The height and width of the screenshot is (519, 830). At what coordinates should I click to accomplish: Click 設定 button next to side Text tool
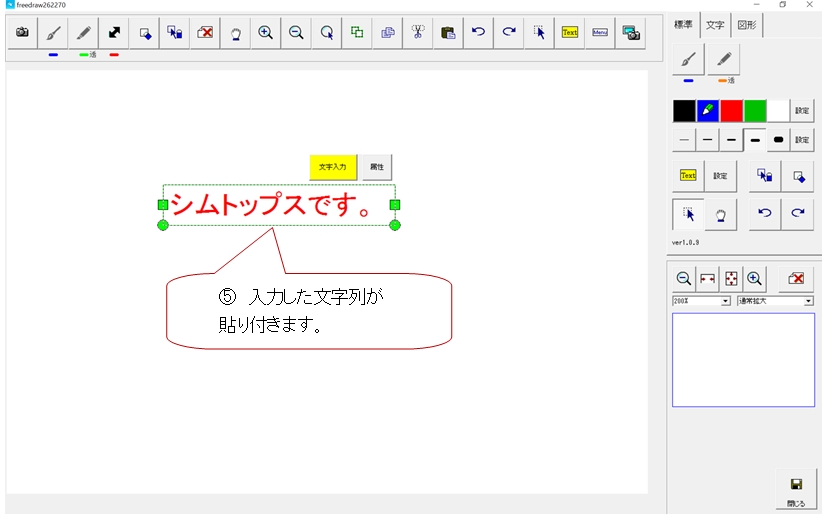click(x=720, y=176)
